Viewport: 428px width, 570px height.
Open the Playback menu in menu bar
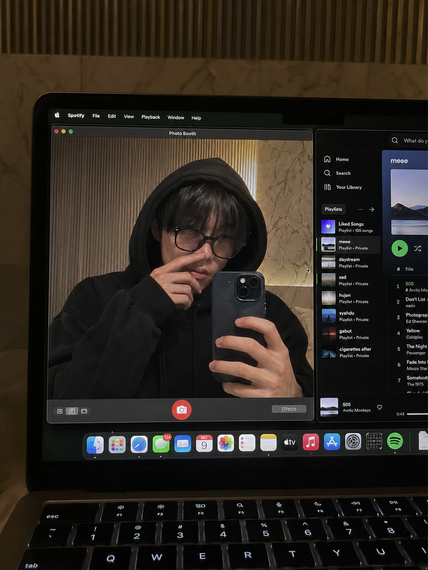(151, 117)
